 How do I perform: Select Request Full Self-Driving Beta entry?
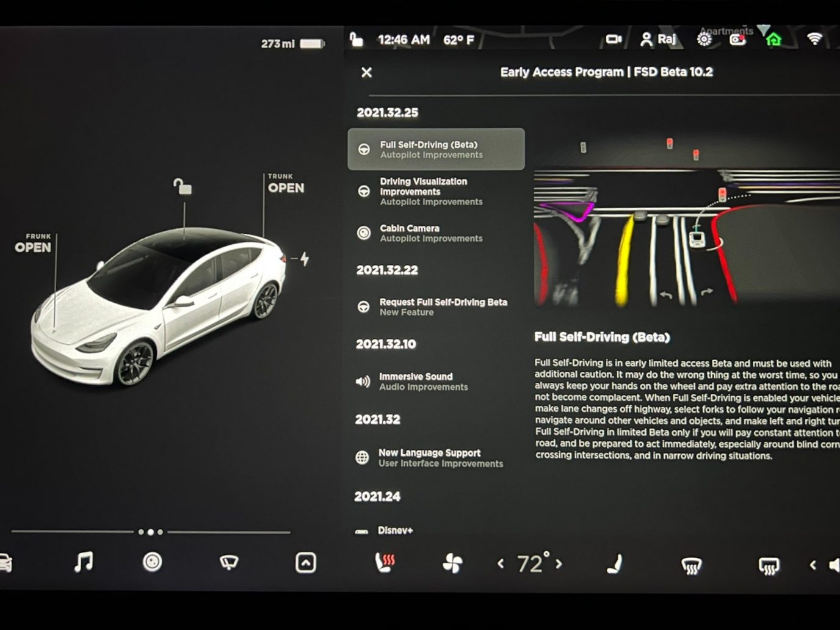click(436, 306)
